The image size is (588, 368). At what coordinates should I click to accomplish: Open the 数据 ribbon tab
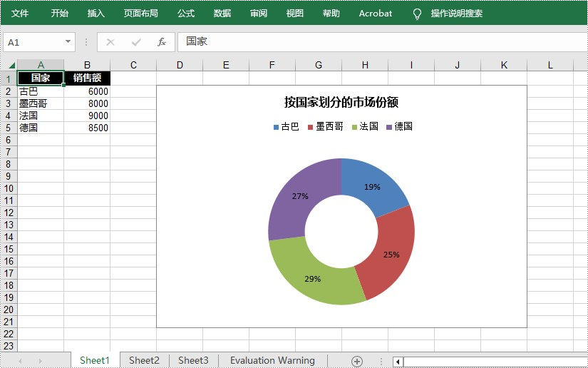tap(222, 14)
